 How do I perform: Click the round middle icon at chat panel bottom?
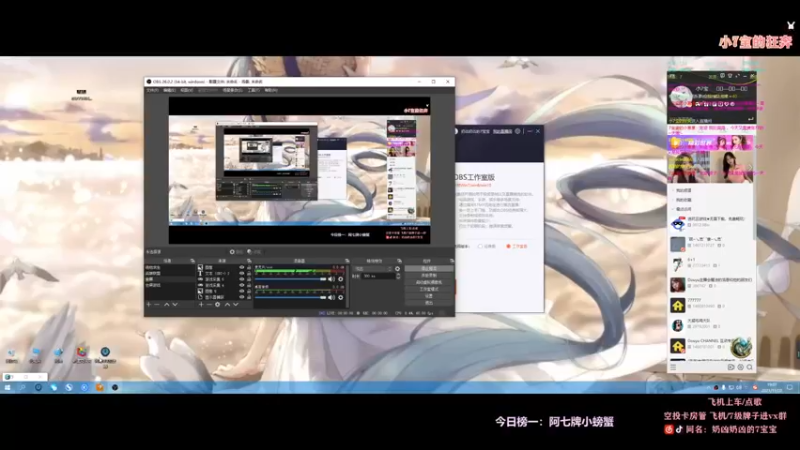[x=740, y=367]
